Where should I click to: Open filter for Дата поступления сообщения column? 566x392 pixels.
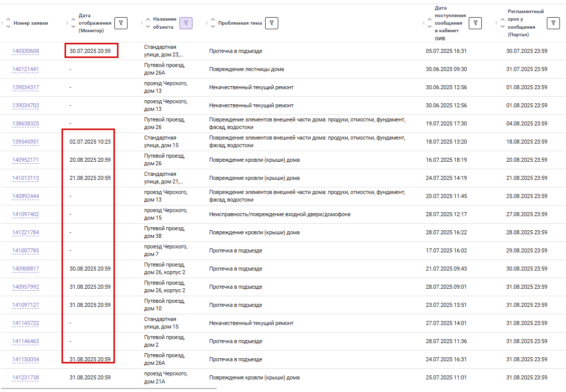point(475,23)
